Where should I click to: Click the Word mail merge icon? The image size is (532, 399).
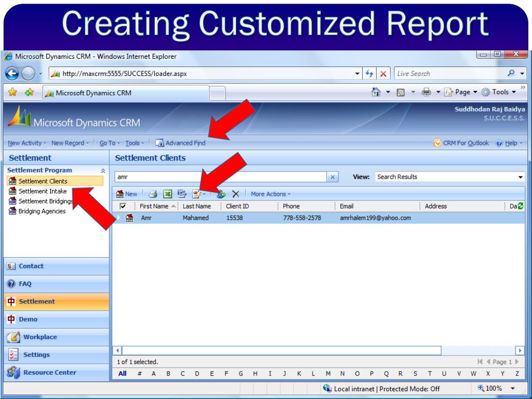(x=182, y=194)
